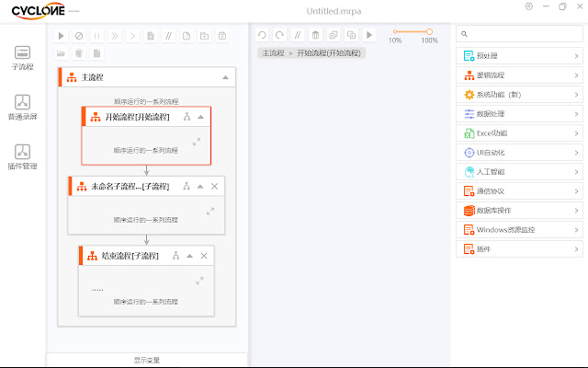Delete the 结束流程 node

204,256
